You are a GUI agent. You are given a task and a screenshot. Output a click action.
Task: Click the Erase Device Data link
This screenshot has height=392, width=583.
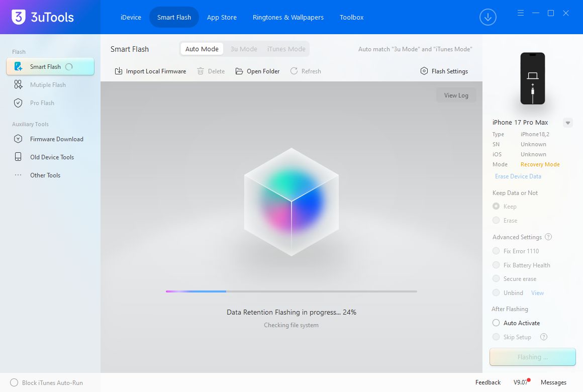point(518,176)
